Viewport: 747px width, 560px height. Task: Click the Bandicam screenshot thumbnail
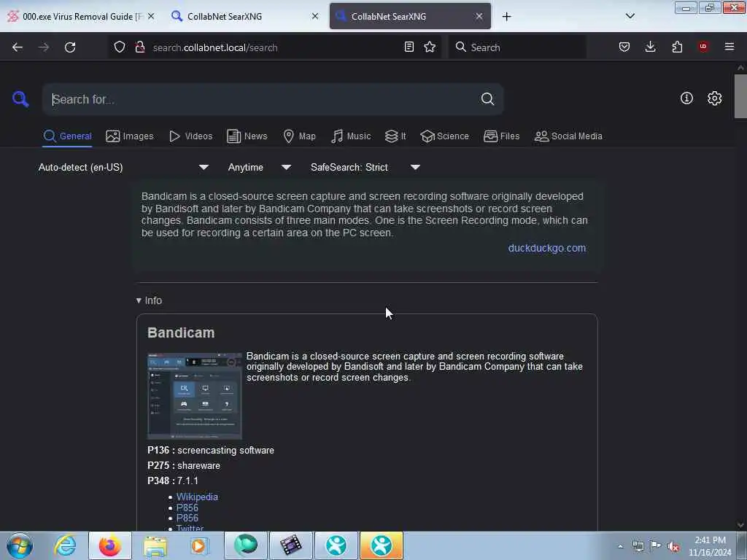pos(194,396)
